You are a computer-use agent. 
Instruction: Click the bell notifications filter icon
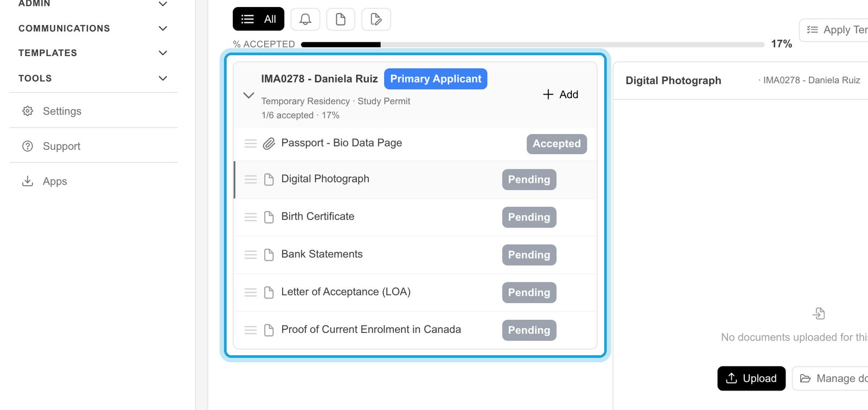tap(305, 19)
